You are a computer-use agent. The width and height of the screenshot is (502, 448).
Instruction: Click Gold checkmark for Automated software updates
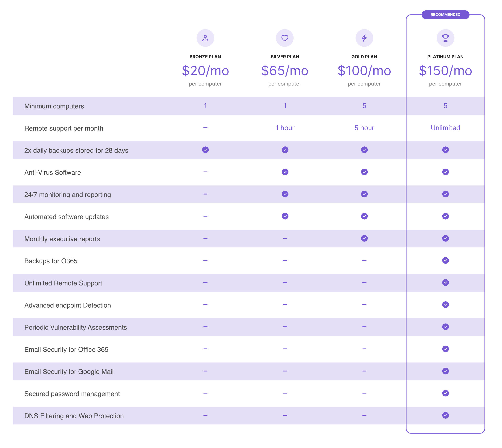tap(364, 216)
